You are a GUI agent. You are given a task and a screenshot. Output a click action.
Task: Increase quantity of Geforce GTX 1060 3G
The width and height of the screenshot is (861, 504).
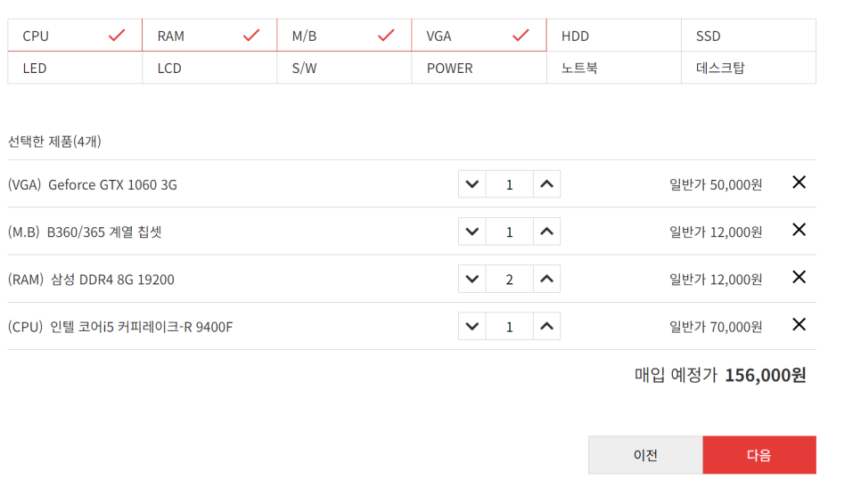click(546, 184)
